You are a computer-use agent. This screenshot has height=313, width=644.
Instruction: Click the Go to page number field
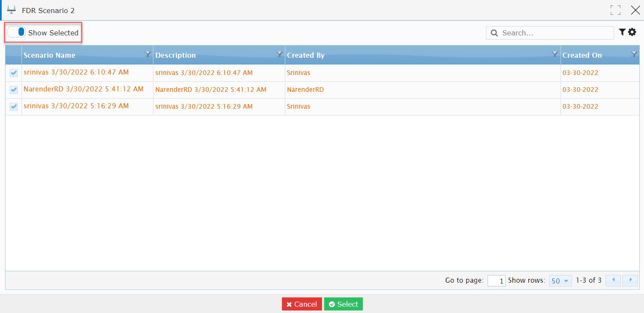click(496, 281)
